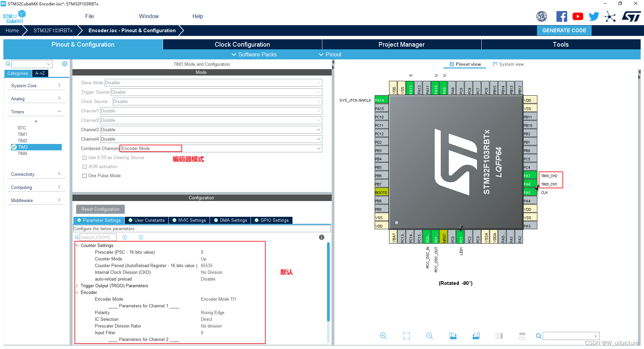This screenshot has height=349, width=644.
Task: Zoom in on the pinout view
Action: tap(383, 336)
